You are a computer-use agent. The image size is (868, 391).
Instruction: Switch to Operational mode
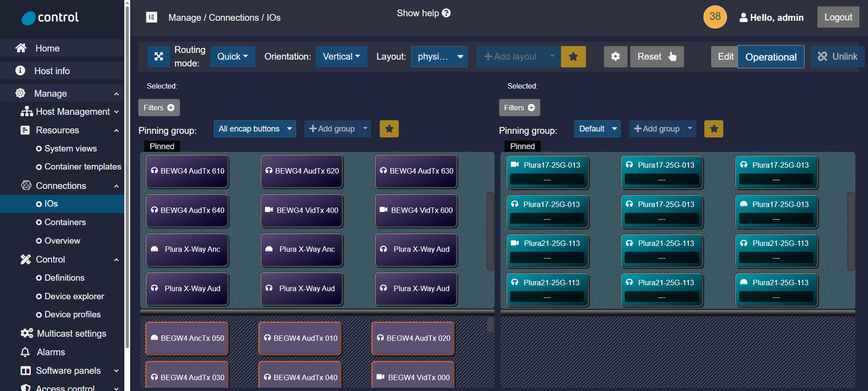770,57
